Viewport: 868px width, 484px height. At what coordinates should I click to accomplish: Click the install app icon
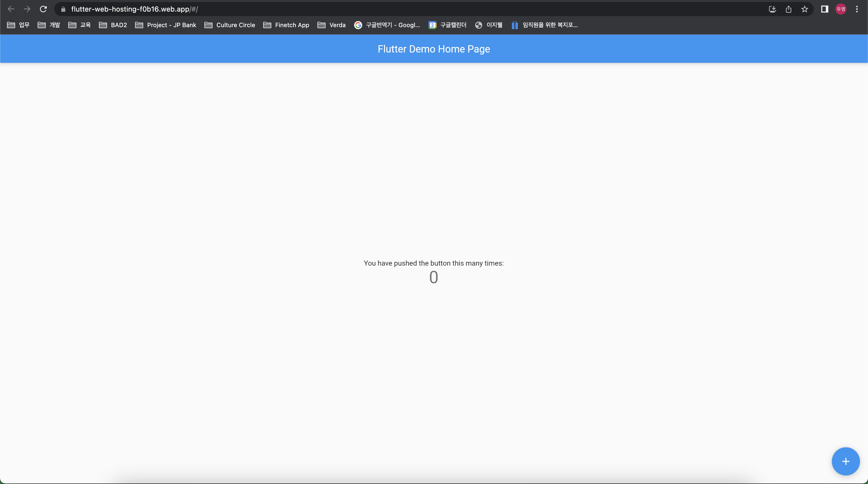tap(772, 9)
